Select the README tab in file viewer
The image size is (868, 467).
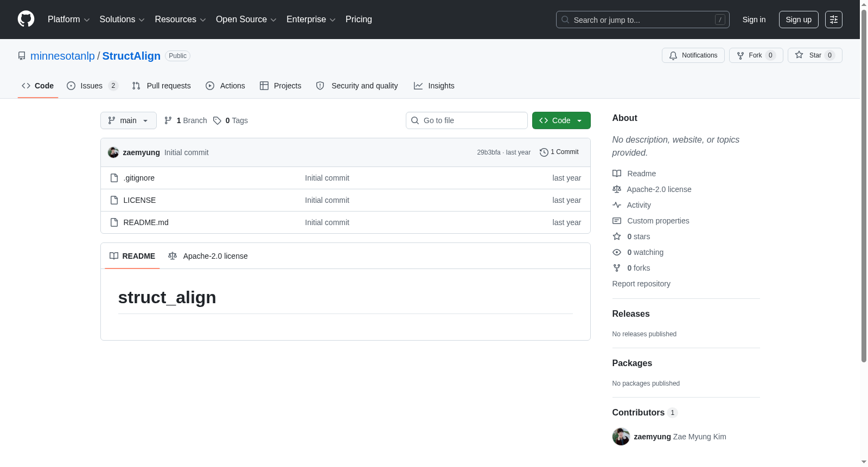132,256
